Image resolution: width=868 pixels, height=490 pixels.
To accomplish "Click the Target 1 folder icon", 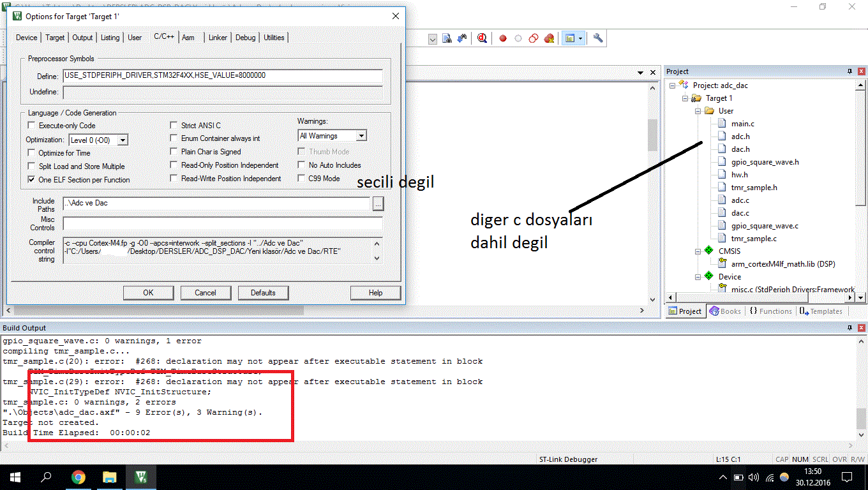I will click(x=696, y=98).
